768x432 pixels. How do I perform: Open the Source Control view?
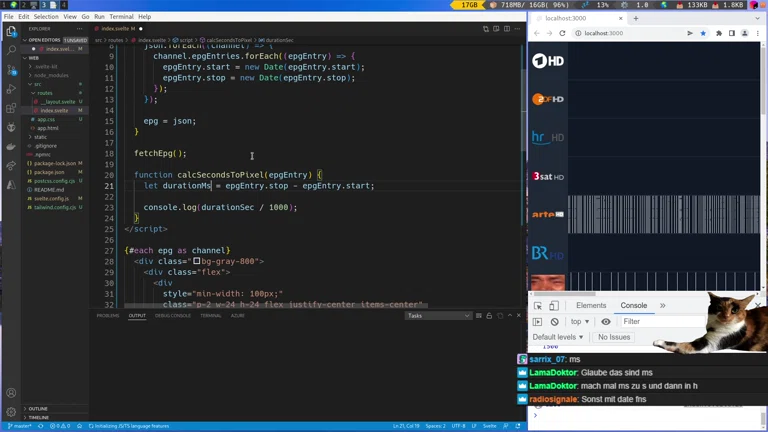coord(11,69)
